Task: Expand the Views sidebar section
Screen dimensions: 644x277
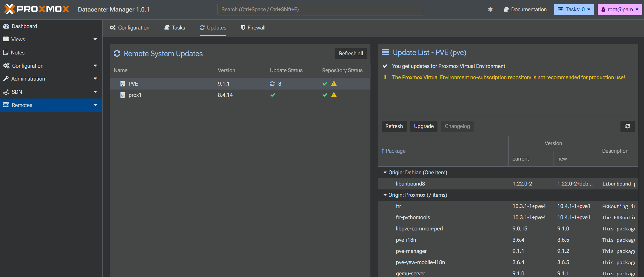Action: click(x=95, y=39)
